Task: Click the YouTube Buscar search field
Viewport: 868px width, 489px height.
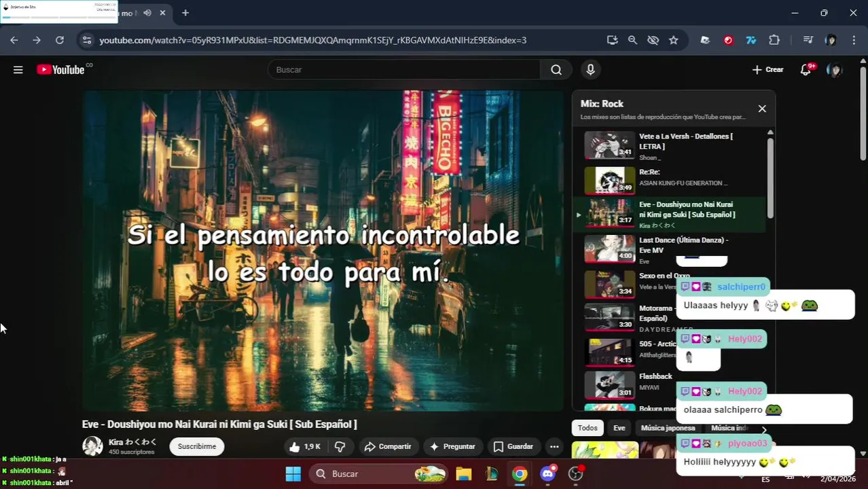Action: 404,69
